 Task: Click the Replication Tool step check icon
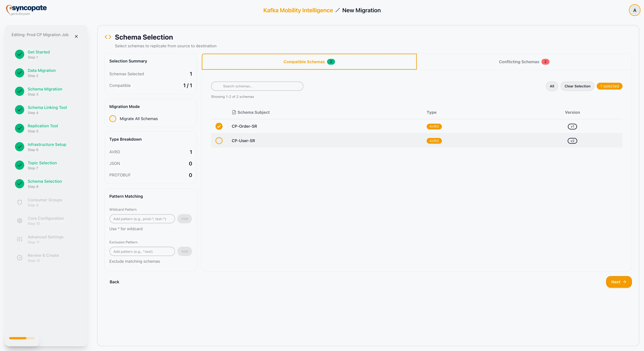click(19, 128)
